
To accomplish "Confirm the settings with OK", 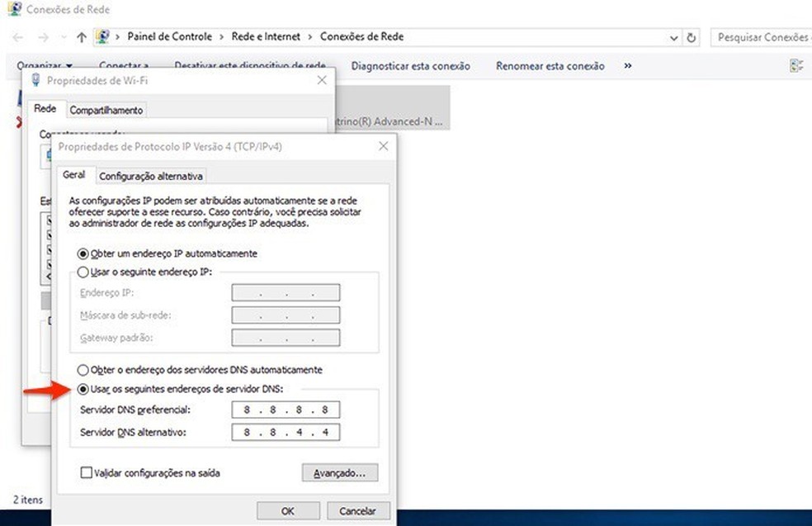I will coord(287,510).
